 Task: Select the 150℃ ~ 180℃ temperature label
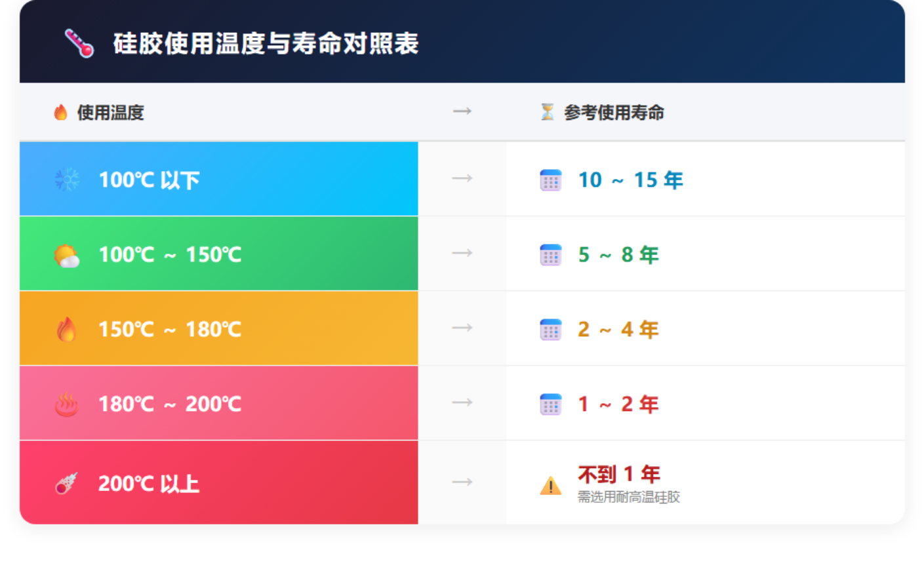(170, 329)
